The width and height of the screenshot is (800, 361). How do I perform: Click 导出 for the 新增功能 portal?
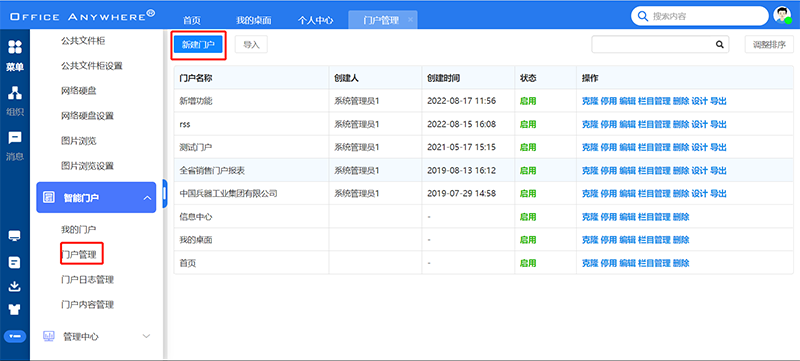tap(718, 101)
